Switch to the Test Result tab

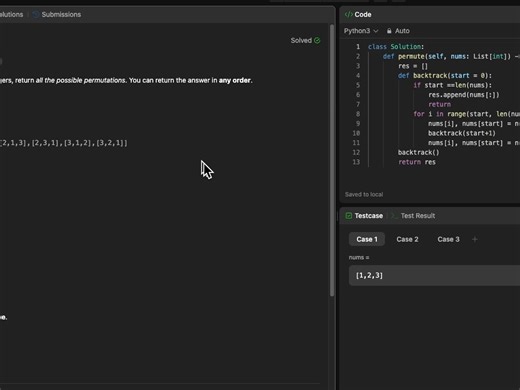click(x=418, y=216)
